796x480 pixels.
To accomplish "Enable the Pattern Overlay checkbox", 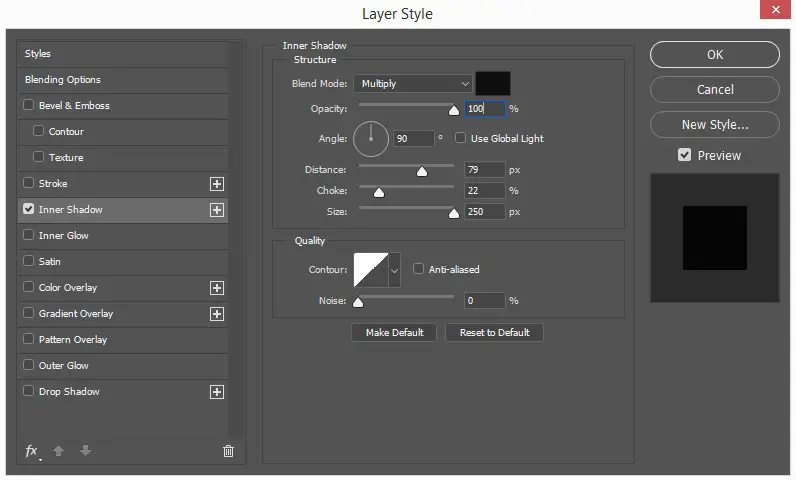I will click(28, 338).
